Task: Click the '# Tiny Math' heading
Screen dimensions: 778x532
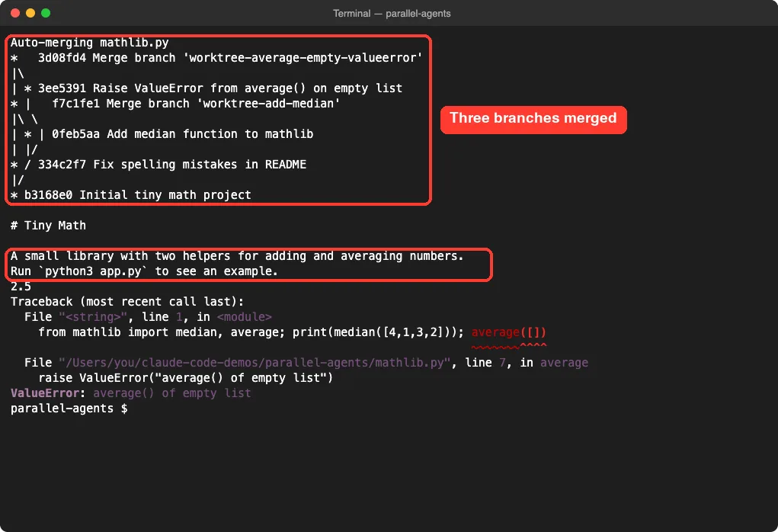Action: 48,226
